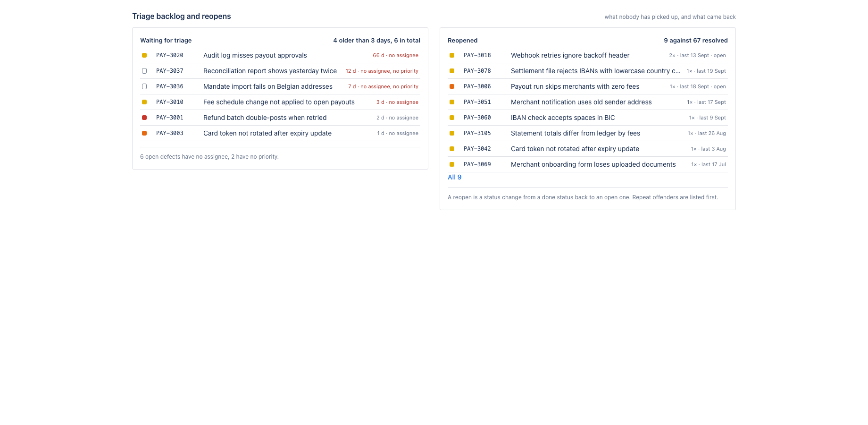
Task: Click the empty priority marker for PAY-3036
Action: point(144,86)
